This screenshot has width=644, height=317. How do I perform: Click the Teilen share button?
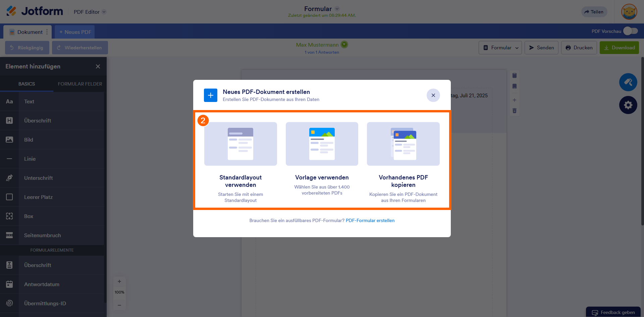point(594,12)
